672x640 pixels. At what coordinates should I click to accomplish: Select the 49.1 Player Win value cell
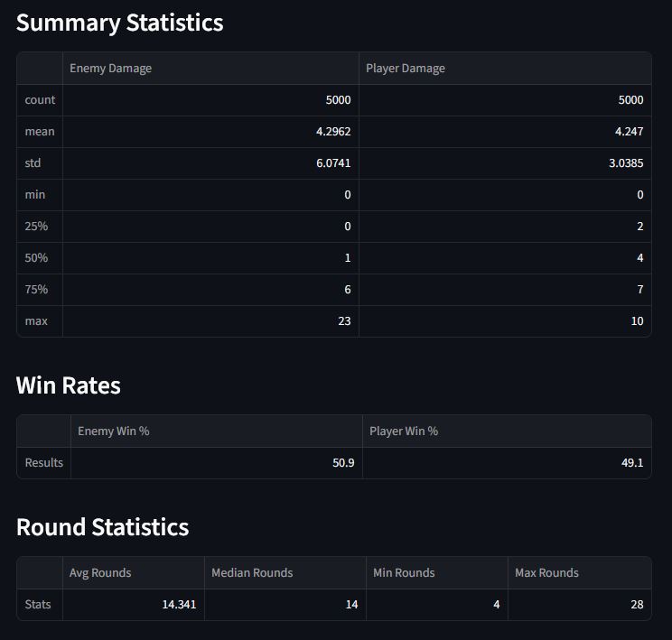[x=632, y=463]
